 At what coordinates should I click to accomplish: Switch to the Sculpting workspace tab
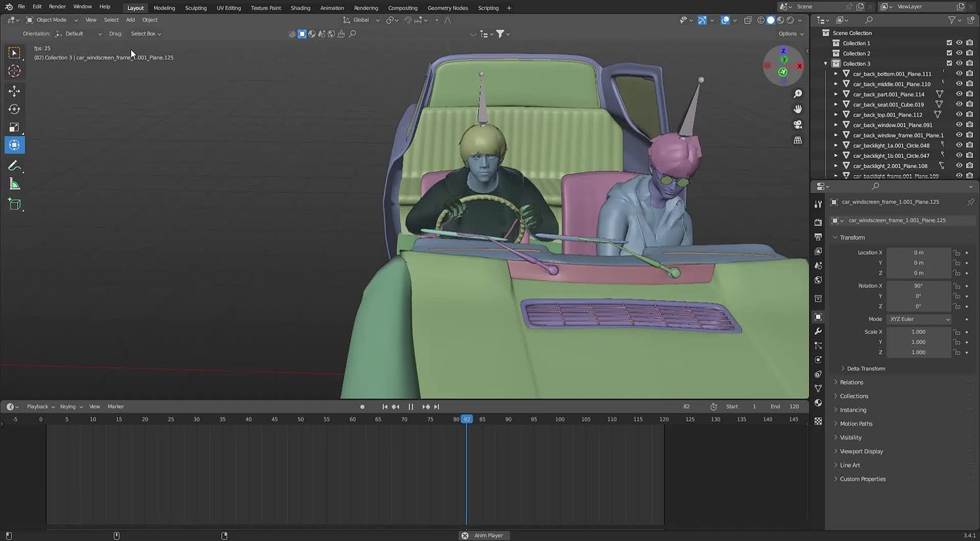pyautogui.click(x=196, y=8)
